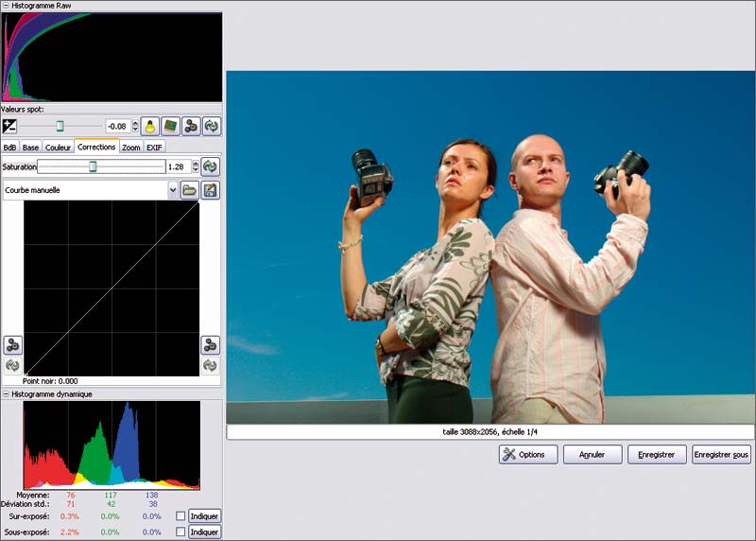Click the auto-adjust exposure gears icon
The width and height of the screenshot is (756, 541).
[x=191, y=126]
